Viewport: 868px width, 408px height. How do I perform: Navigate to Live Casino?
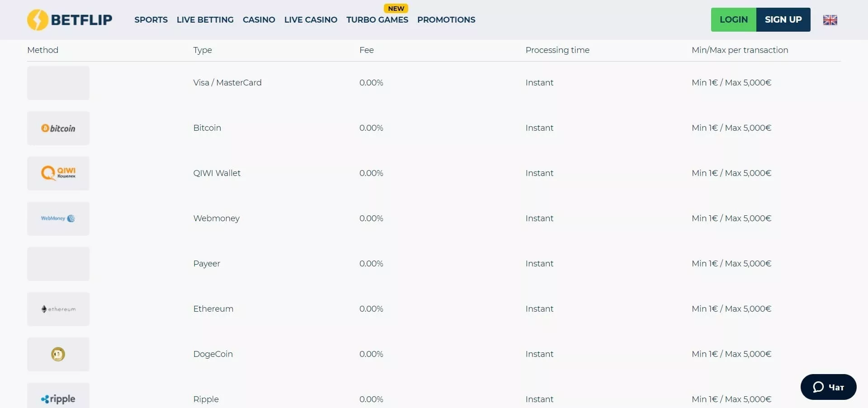tap(311, 20)
